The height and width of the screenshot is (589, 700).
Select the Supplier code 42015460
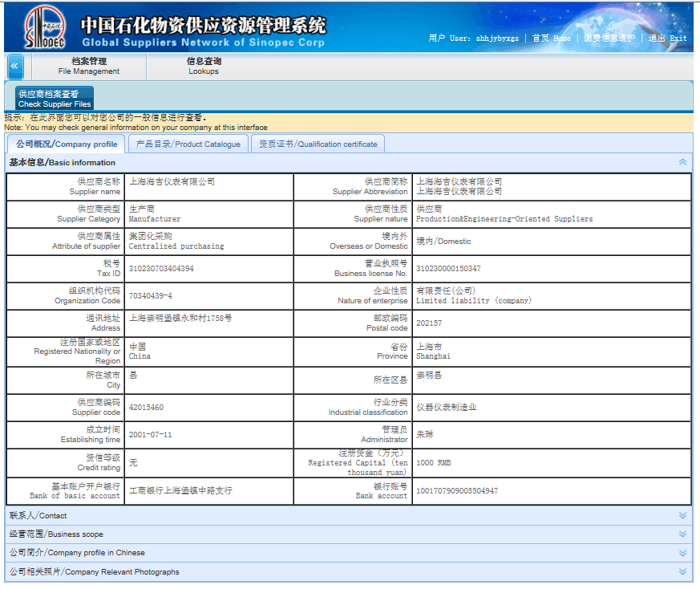[146, 408]
